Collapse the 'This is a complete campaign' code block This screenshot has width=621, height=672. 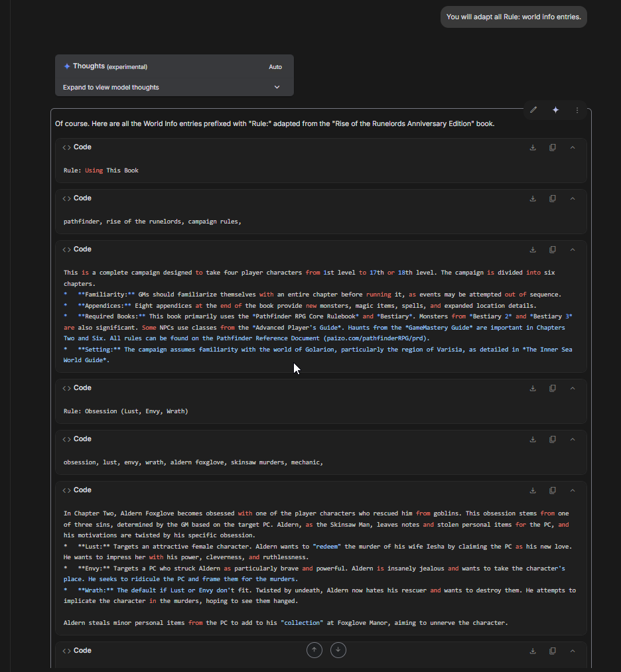(x=572, y=249)
